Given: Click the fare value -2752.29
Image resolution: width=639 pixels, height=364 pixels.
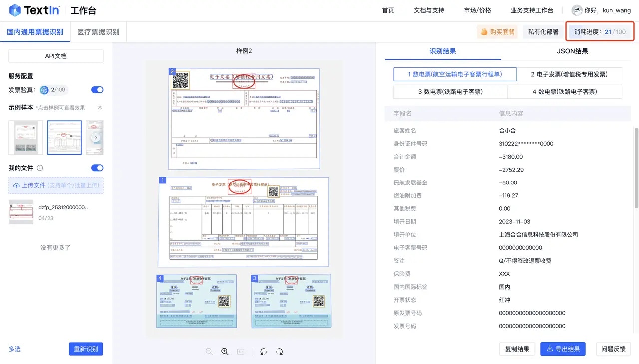Looking at the screenshot, I should (x=511, y=170).
